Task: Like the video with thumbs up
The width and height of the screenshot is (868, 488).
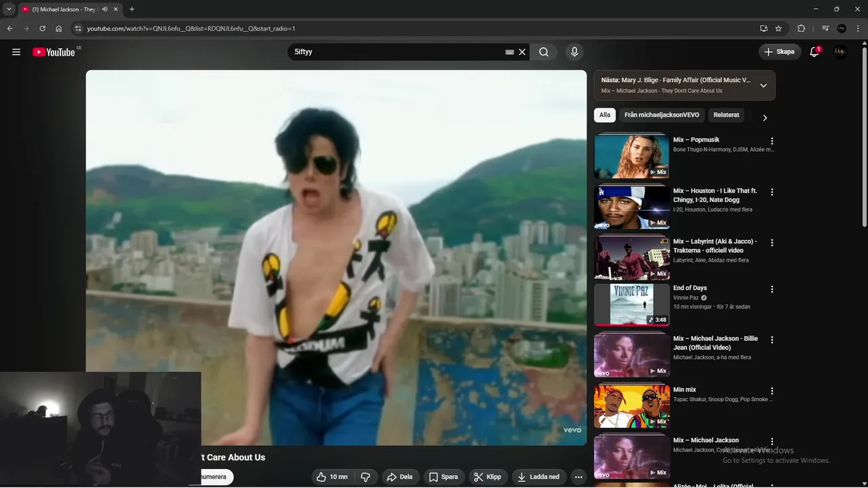Action: [x=332, y=477]
